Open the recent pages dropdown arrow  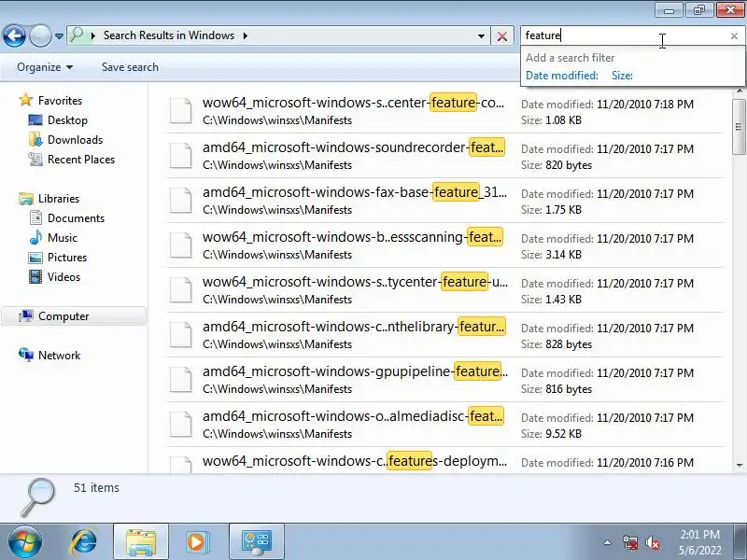[59, 36]
